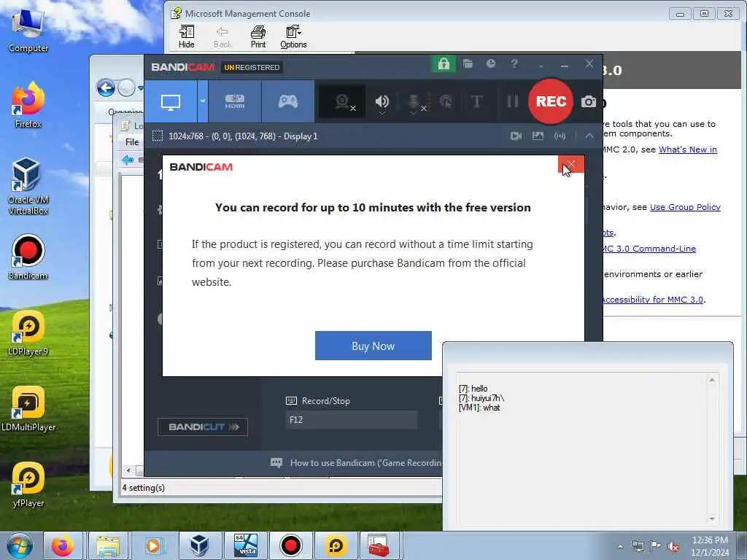This screenshot has height=560, width=747.
Task: Click the audio broadcast icon in Bandicam
Action: coord(560,136)
